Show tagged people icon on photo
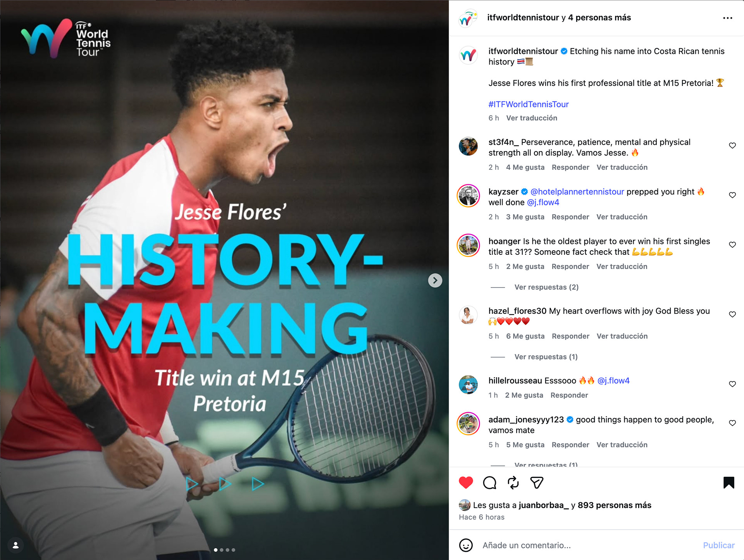Viewport: 744px width, 560px height. coord(15,545)
